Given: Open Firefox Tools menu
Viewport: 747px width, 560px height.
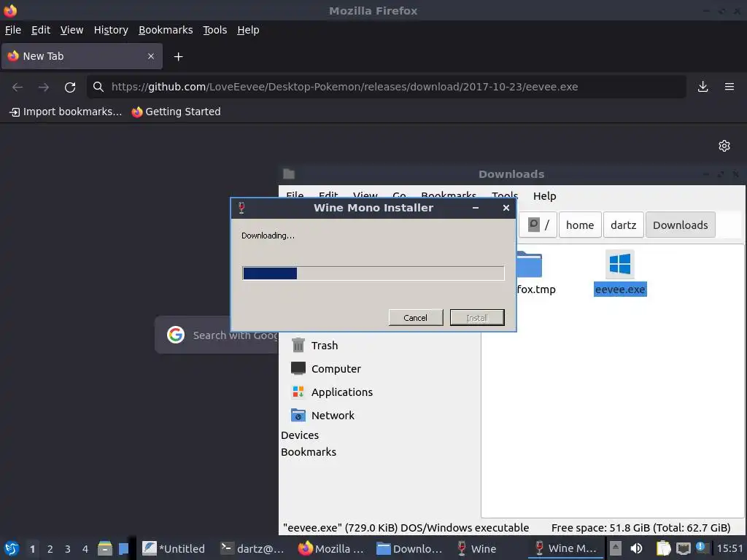Looking at the screenshot, I should click(215, 30).
